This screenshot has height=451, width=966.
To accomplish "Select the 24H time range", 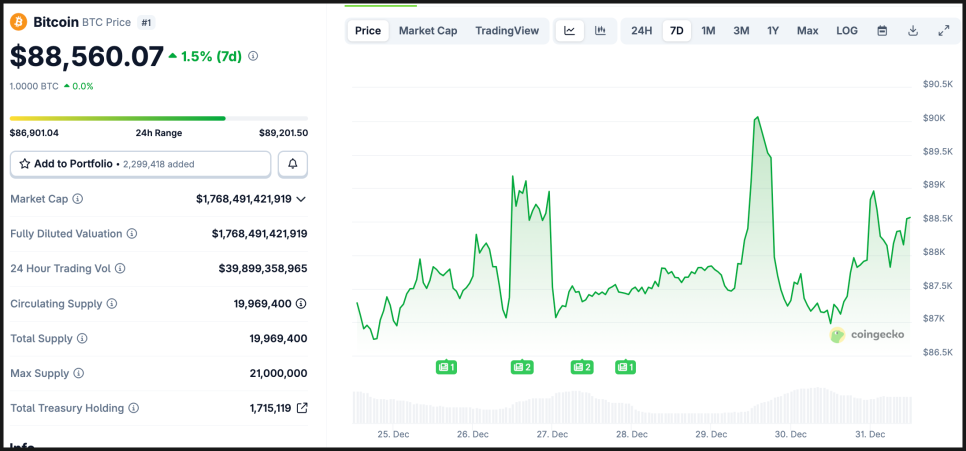I will [641, 31].
